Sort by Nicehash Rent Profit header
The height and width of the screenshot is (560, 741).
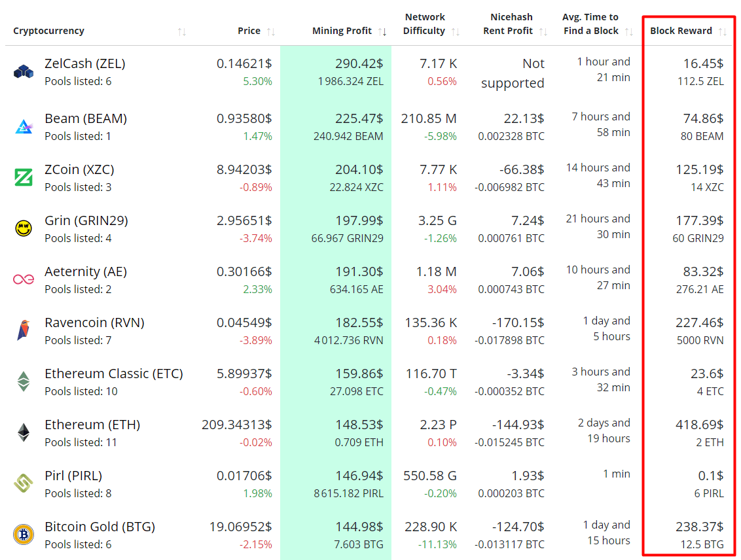click(x=543, y=31)
